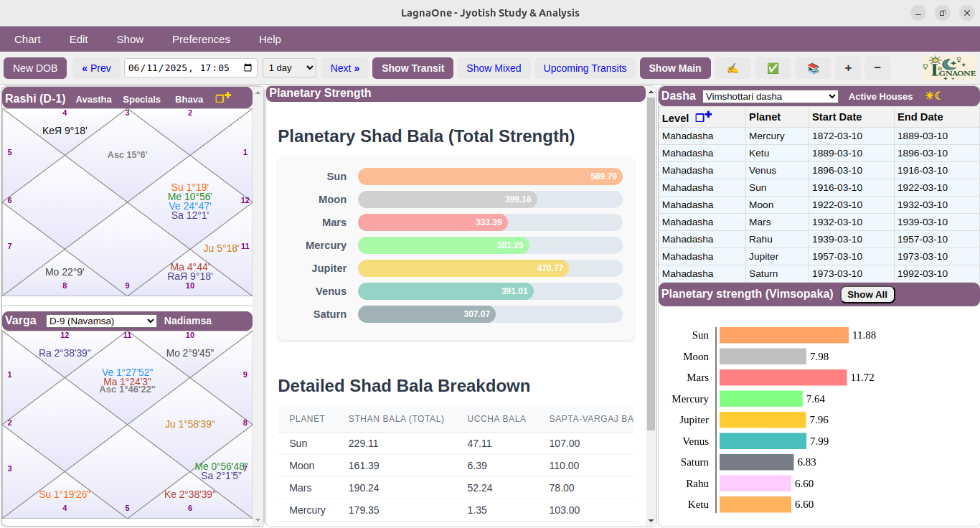Click the minus zoom icon in the toolbar

877,68
